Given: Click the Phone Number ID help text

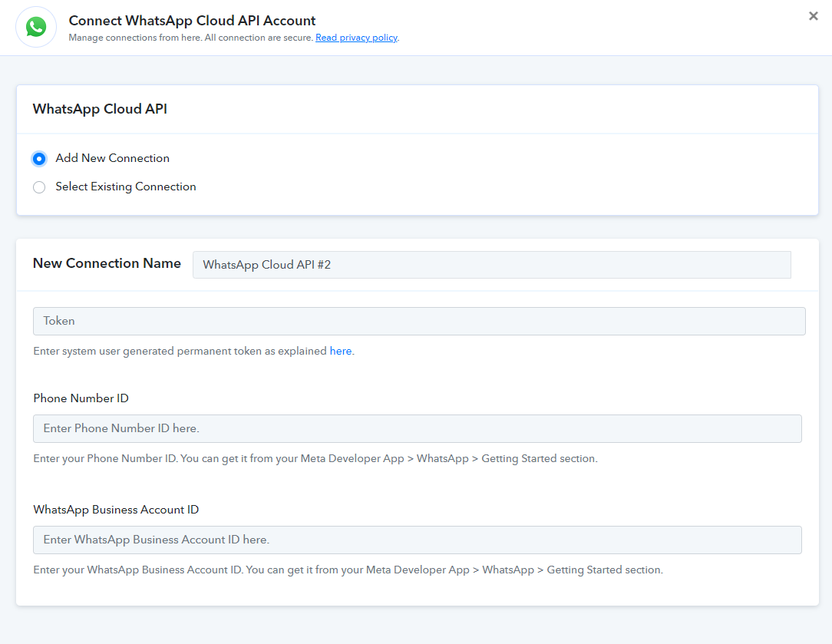Looking at the screenshot, I should [315, 459].
